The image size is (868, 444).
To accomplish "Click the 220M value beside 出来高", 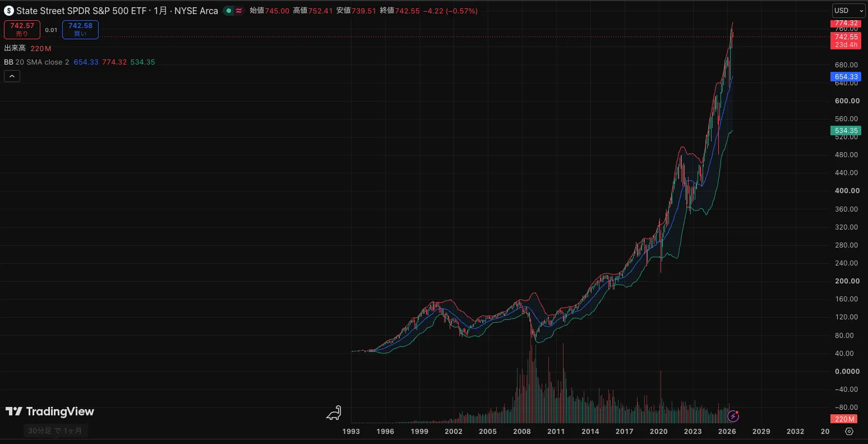I will coord(41,49).
